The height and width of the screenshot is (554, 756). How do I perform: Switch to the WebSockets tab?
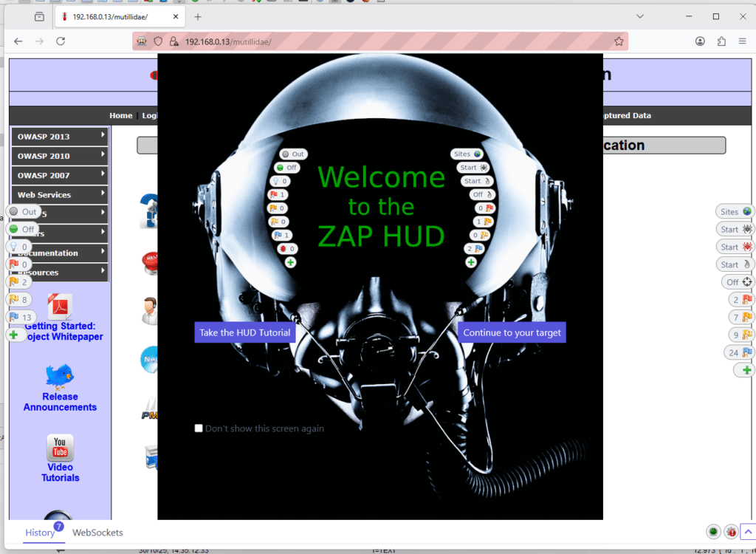(x=97, y=533)
